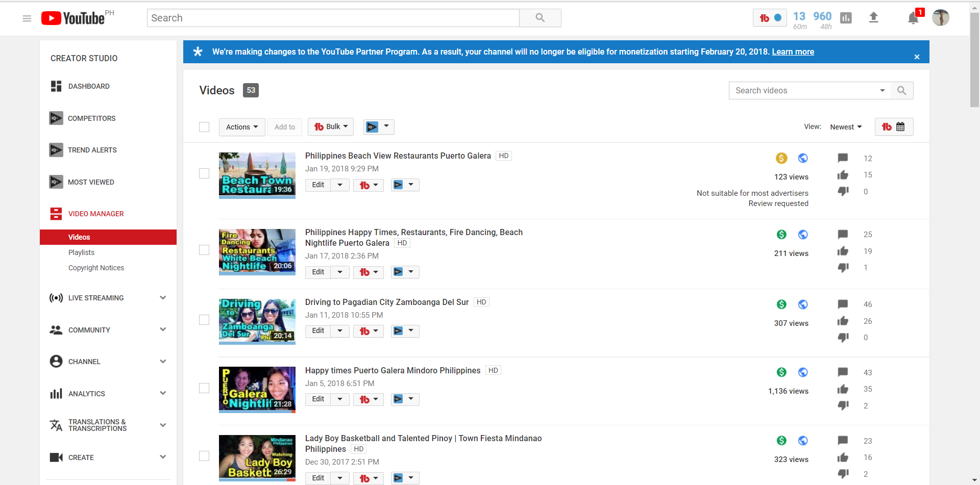Open the Beach Town Restaurants video thumbnail

click(257, 174)
